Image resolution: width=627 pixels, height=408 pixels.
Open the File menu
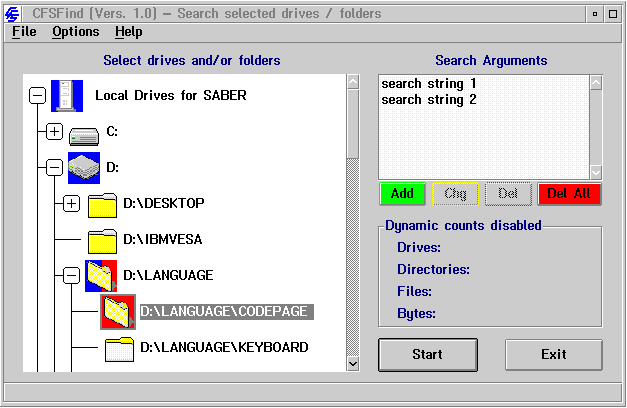coord(24,32)
